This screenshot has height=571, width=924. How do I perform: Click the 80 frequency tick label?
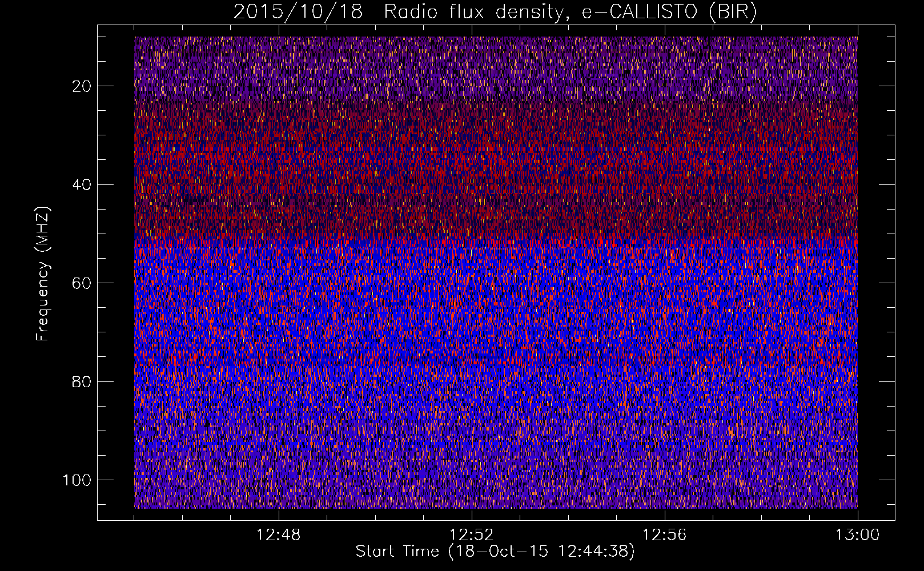click(82, 381)
